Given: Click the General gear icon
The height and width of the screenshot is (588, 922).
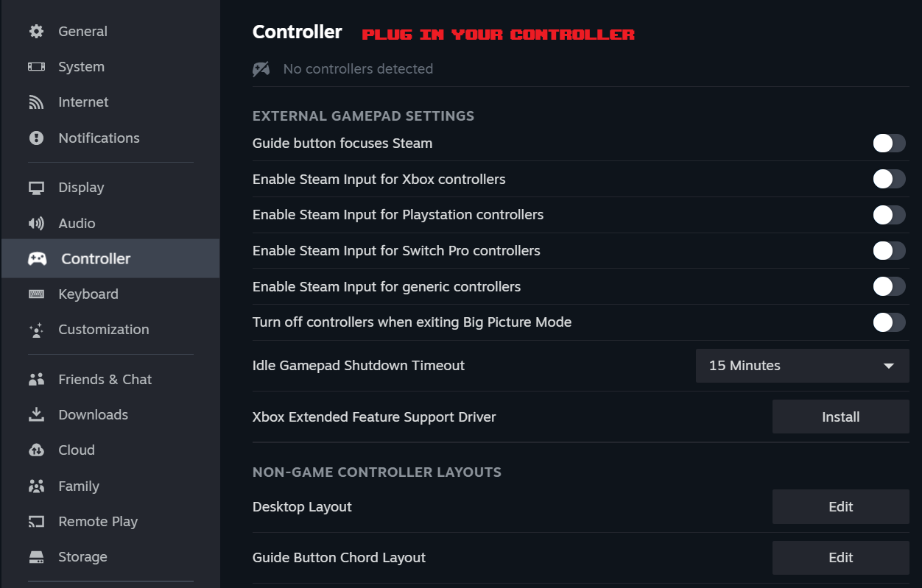Looking at the screenshot, I should tap(36, 32).
